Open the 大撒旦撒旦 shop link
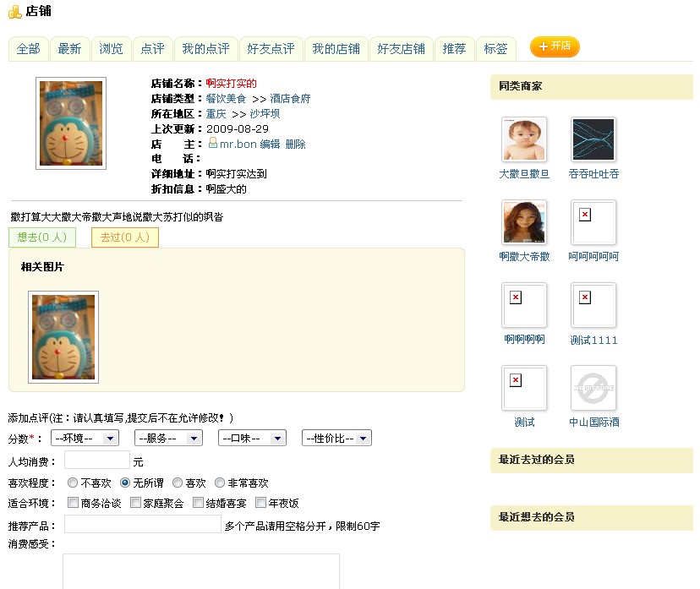The image size is (700, 589). point(524,174)
